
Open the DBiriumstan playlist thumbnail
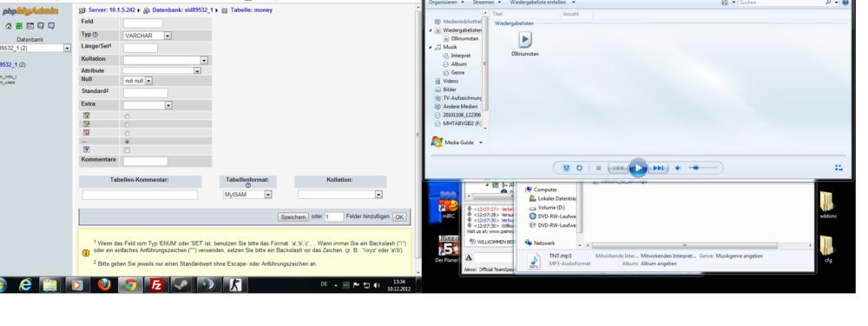coord(525,39)
